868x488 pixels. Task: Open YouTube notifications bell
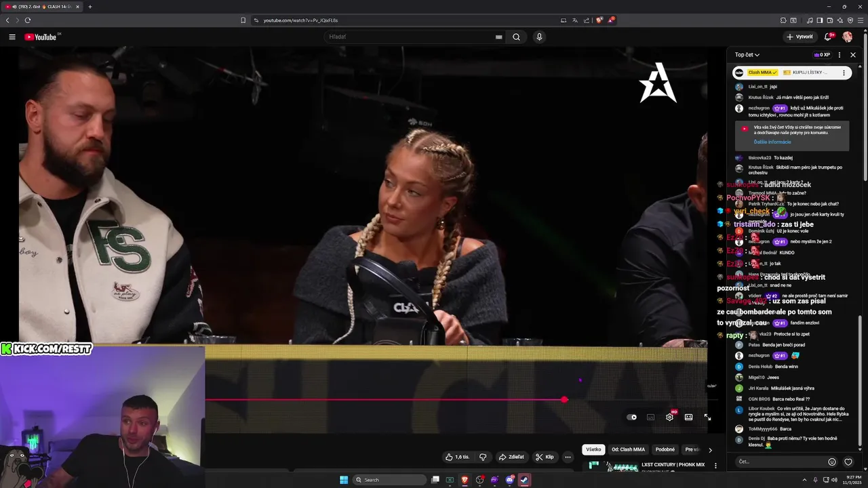coord(828,37)
